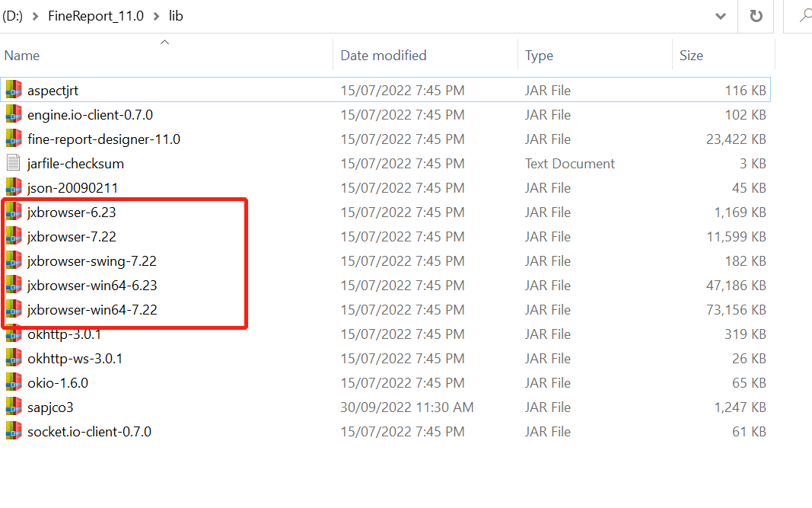The image size is (812, 508).
Task: Select the socket.io-client-0.7.0 file name
Action: click(x=89, y=431)
